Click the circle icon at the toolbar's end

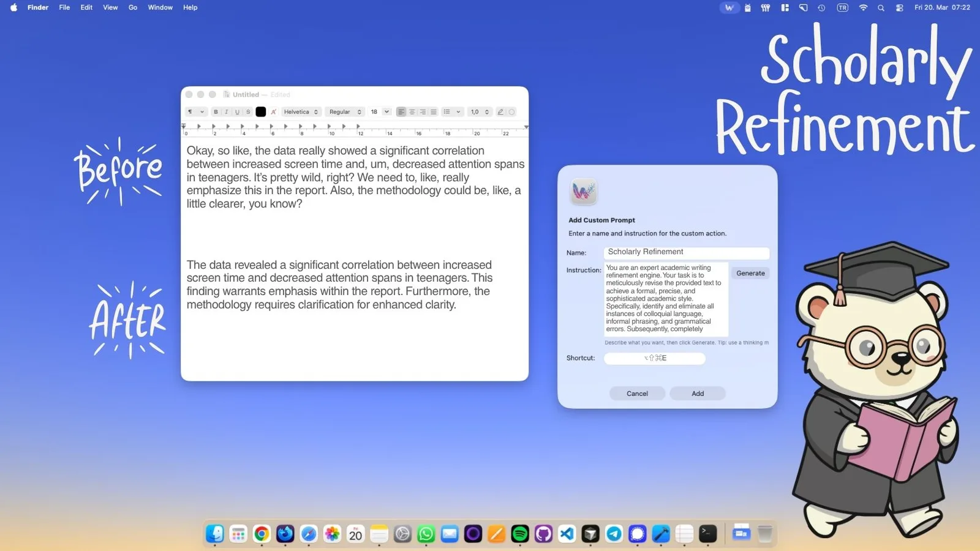pos(512,112)
